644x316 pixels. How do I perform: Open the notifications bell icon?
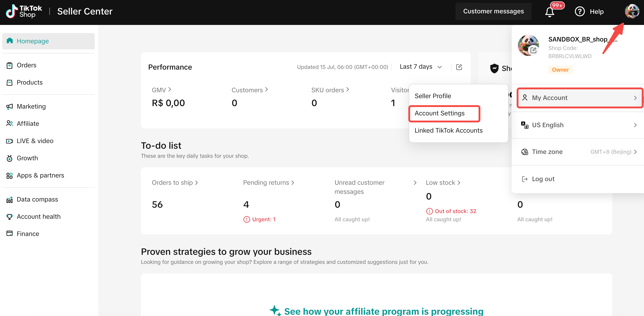coord(550,12)
